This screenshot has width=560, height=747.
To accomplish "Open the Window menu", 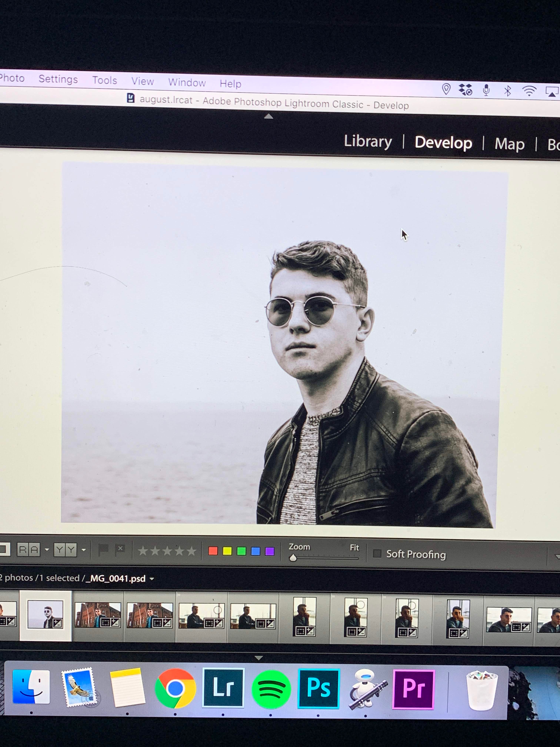I will point(187,83).
